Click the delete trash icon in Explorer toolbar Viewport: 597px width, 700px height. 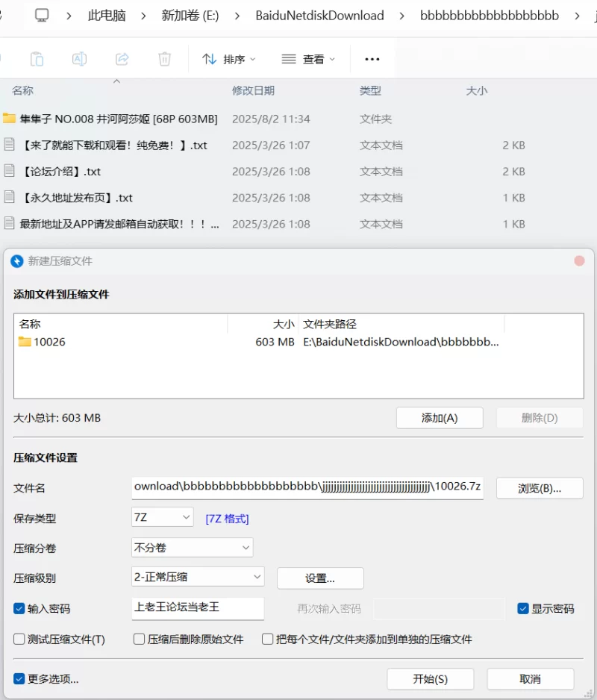click(164, 59)
